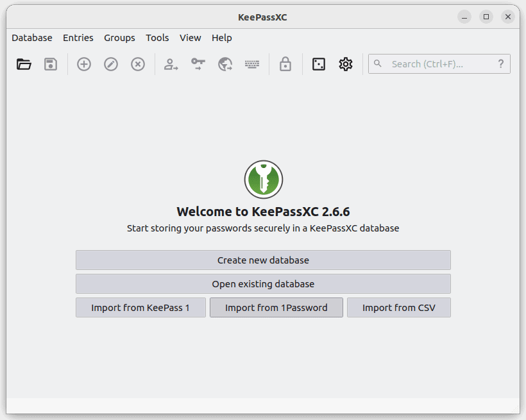Open the Entries menu
Viewport: 526px width, 420px height.
coord(78,38)
